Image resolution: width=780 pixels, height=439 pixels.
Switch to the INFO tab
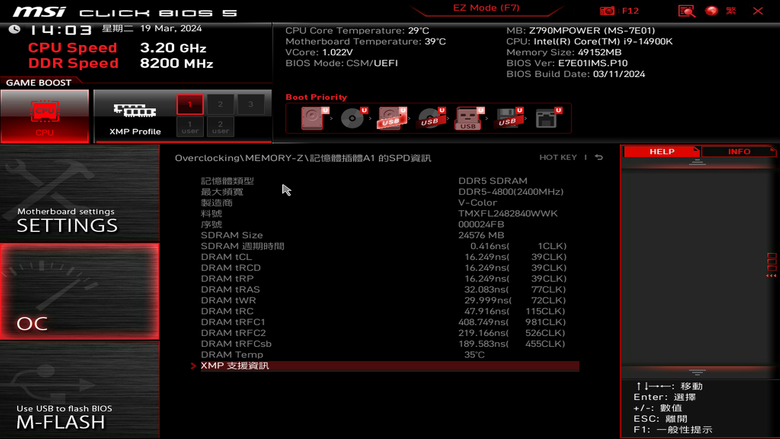coord(739,152)
